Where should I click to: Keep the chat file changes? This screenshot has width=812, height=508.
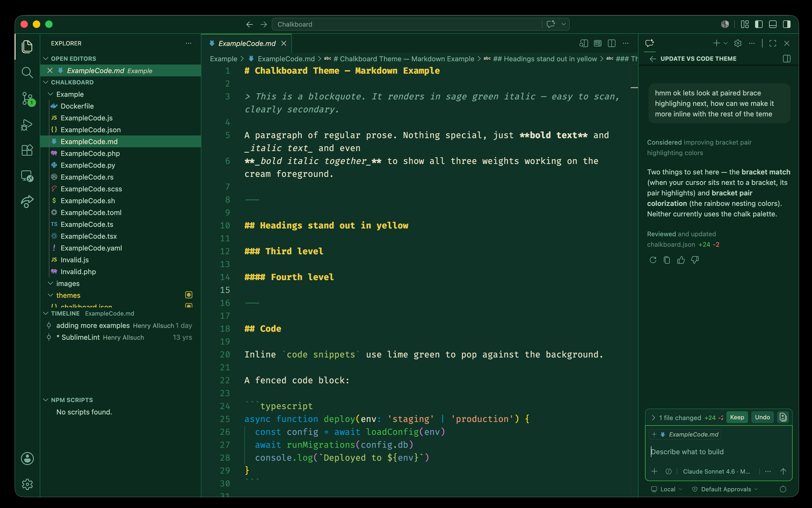737,417
